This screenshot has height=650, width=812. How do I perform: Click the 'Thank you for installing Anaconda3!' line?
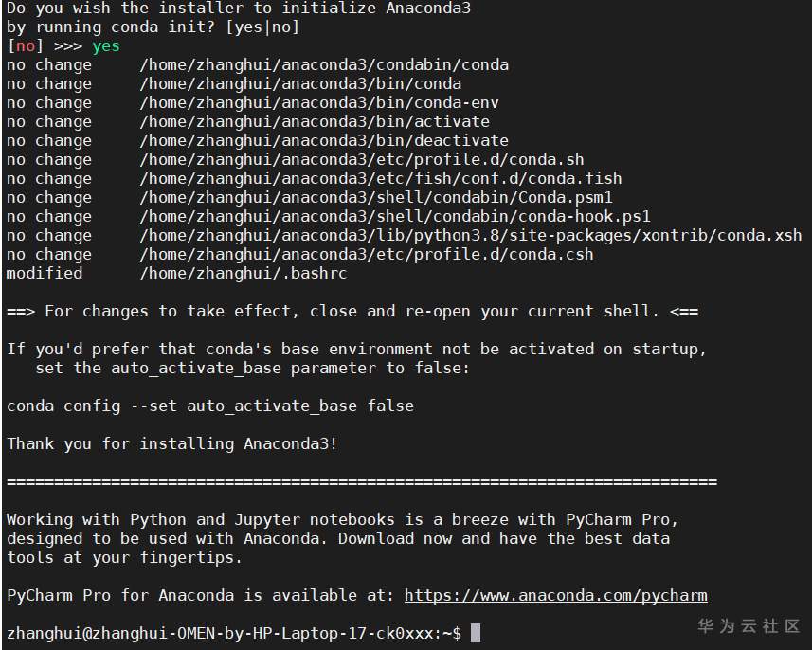tap(172, 444)
